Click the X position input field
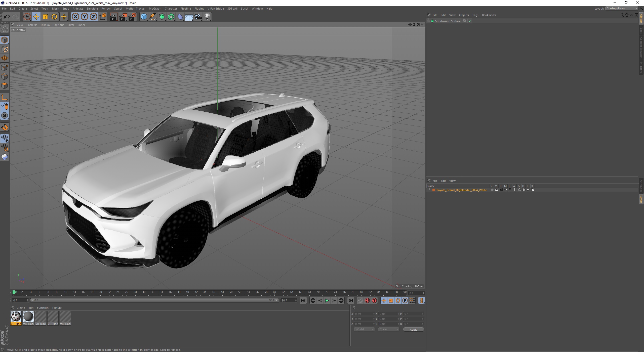 click(364, 314)
